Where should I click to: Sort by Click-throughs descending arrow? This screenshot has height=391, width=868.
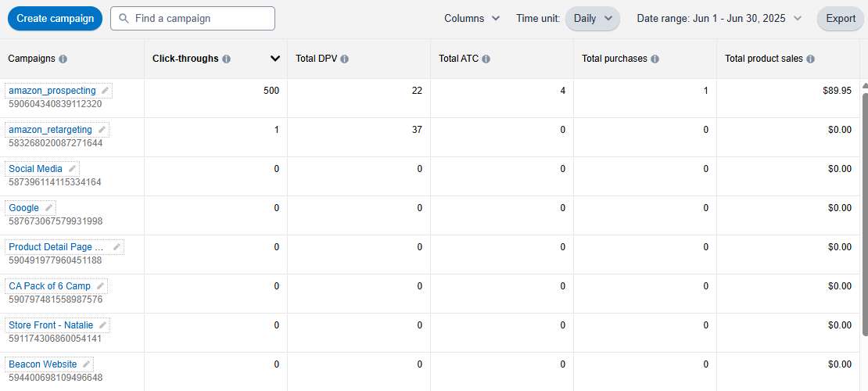click(275, 59)
